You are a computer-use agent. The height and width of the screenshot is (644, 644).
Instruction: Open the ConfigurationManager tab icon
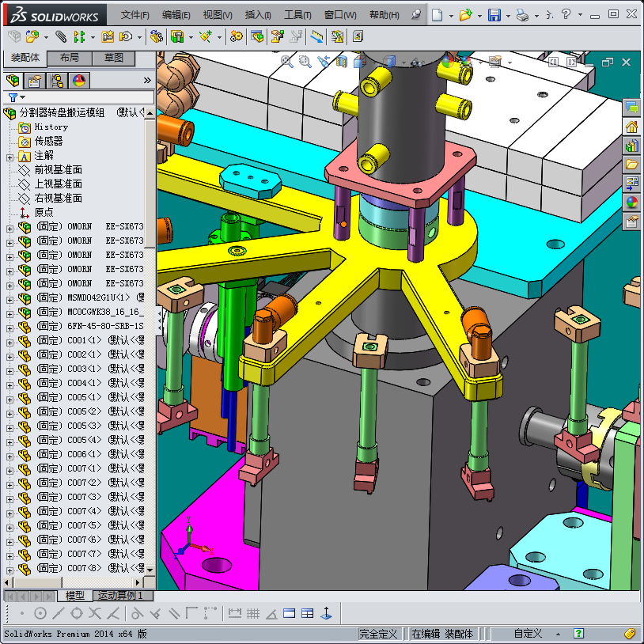pos(57,81)
